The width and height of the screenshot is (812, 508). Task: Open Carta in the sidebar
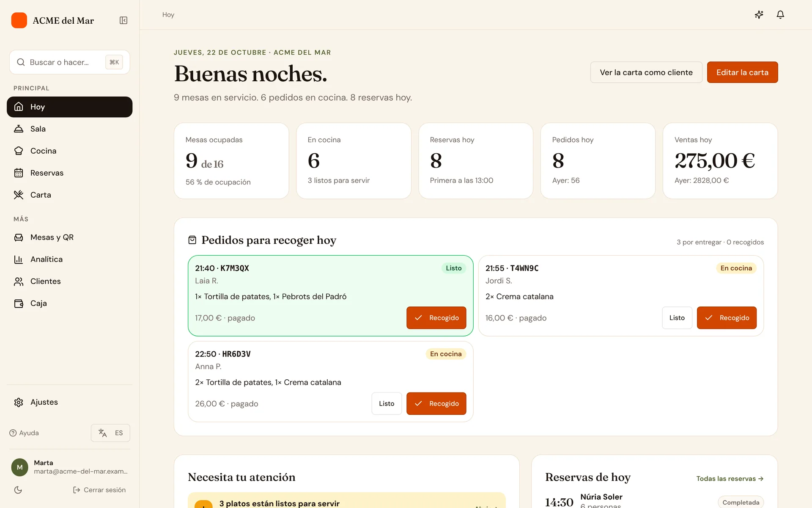69,195
